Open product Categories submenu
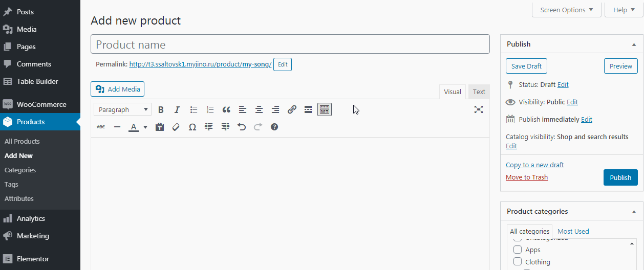644x270 pixels. click(20, 170)
